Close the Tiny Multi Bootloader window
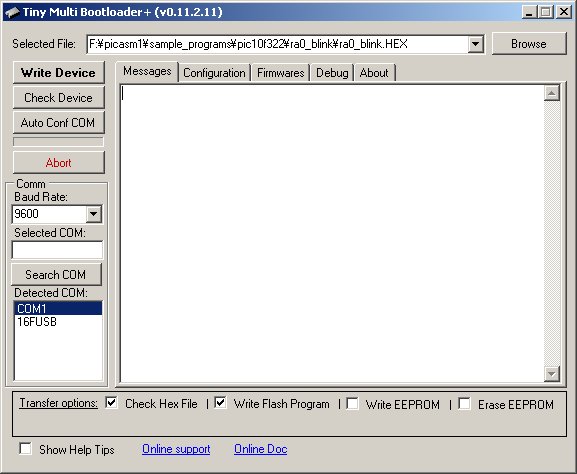The width and height of the screenshot is (577, 474). click(564, 12)
